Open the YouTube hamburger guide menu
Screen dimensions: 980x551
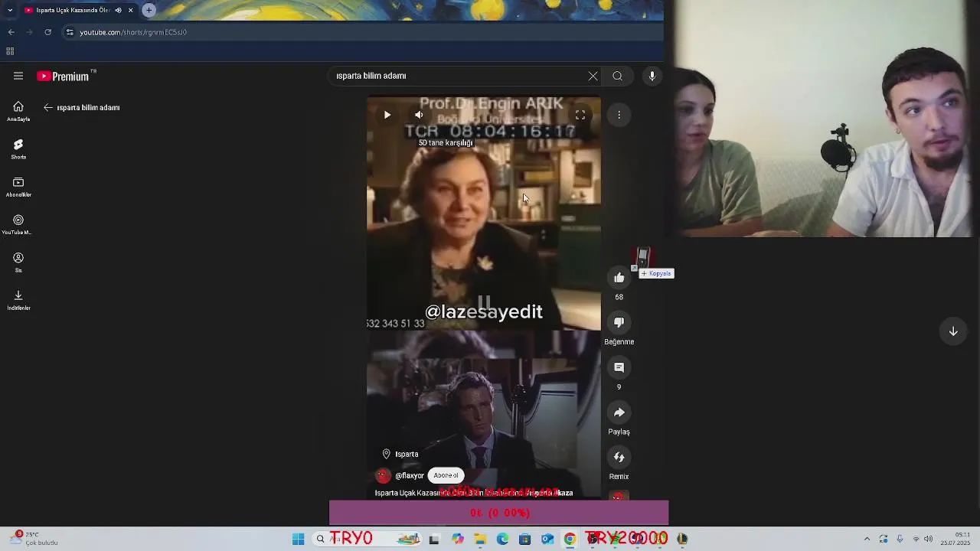[18, 76]
